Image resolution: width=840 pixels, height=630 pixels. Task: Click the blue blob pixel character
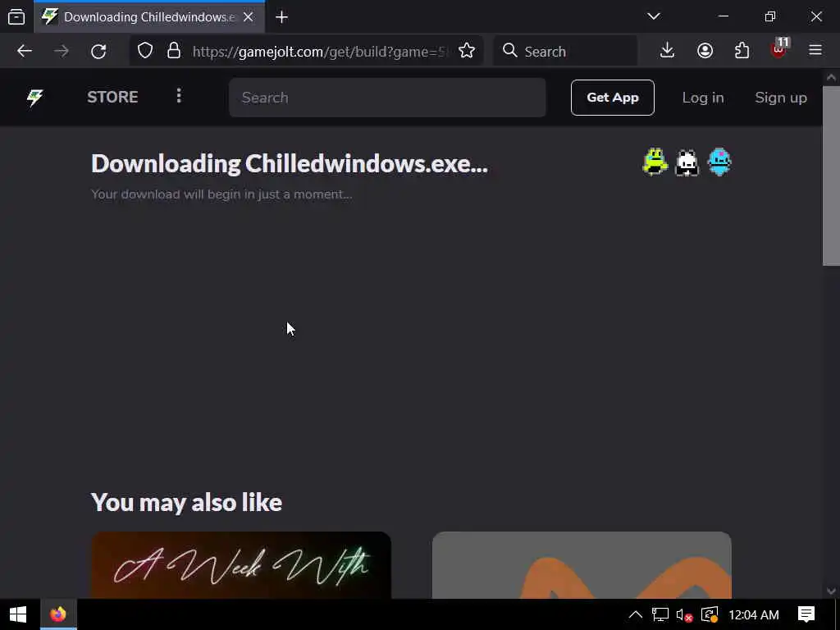pyautogui.click(x=719, y=162)
